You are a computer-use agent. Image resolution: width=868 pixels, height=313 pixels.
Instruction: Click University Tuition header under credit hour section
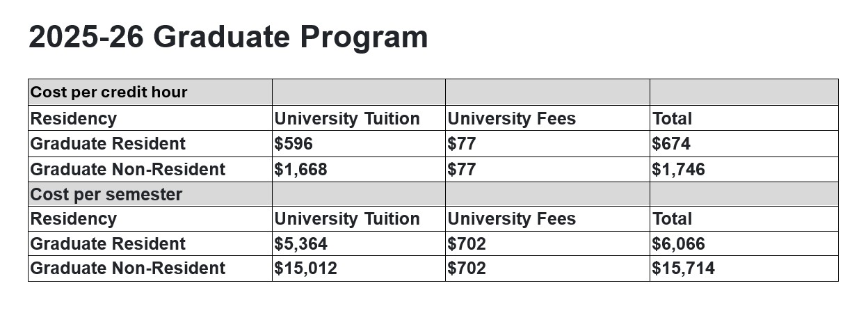pyautogui.click(x=347, y=118)
